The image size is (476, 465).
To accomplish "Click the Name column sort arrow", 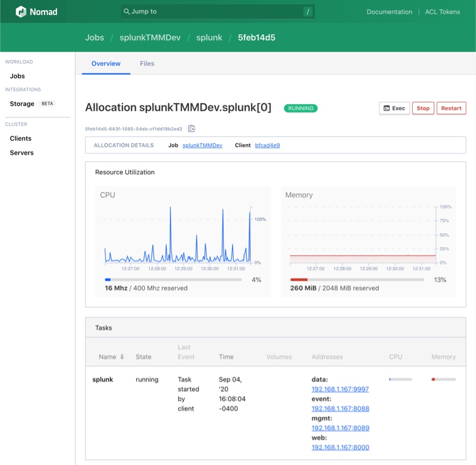I will click(122, 357).
